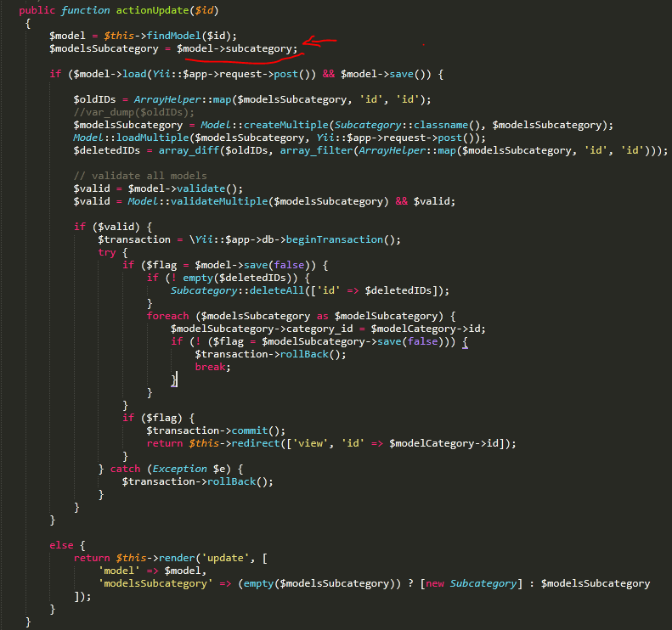672x630 pixels.
Task: Click the validateMultiple method call
Action: (219, 201)
